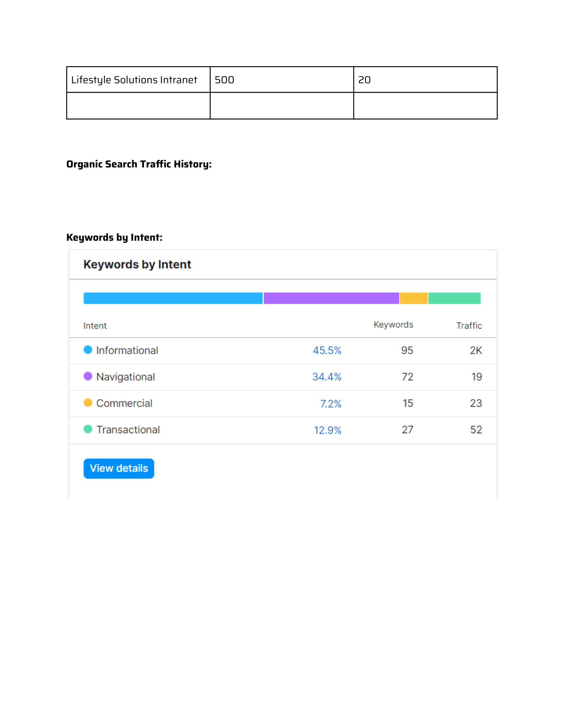
Task: Click the green Transactional legend dot
Action: (88, 429)
